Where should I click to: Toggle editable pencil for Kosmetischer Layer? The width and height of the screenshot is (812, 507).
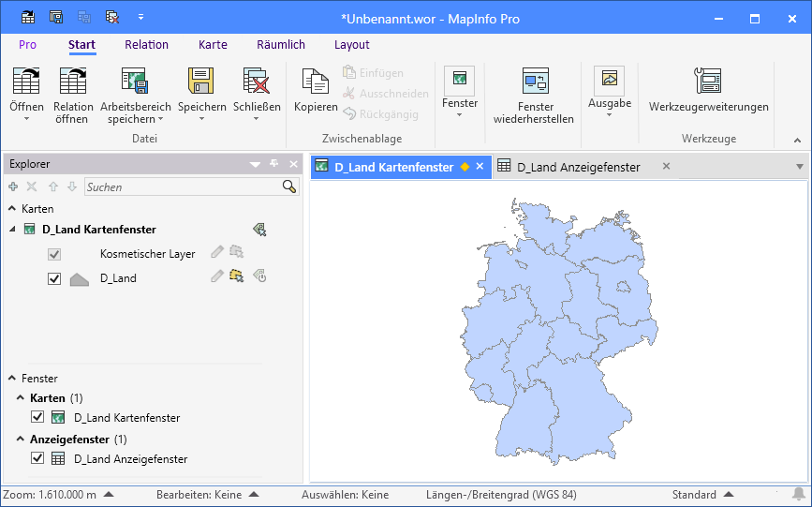click(217, 252)
